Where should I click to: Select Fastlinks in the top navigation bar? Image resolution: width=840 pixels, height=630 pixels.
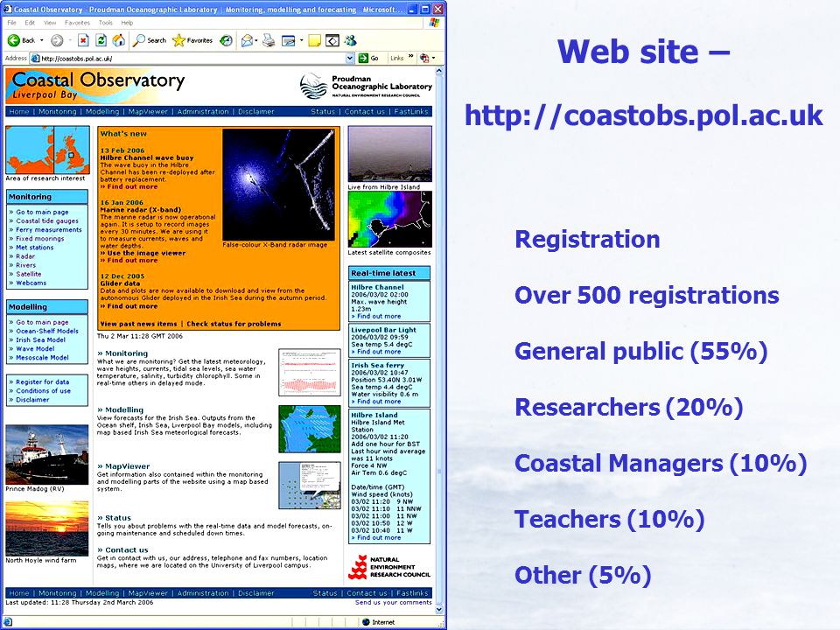(x=411, y=111)
